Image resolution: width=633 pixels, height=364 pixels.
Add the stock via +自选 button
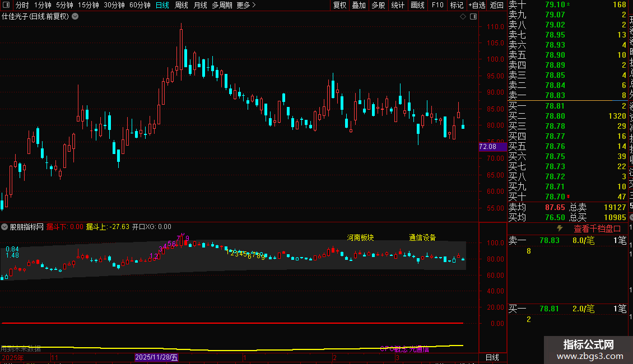476,5
